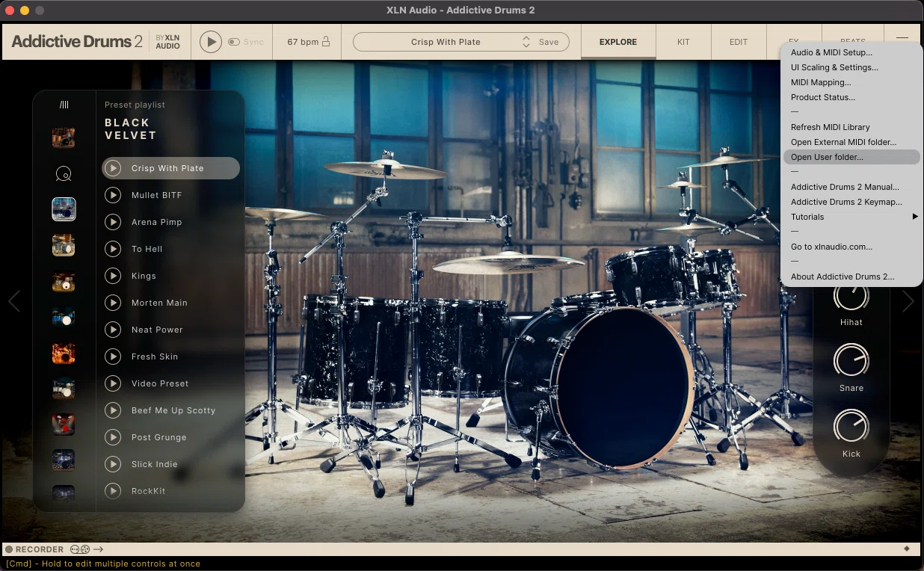The image size is (924, 571).
Task: Switch to the KIT tab
Action: (683, 42)
